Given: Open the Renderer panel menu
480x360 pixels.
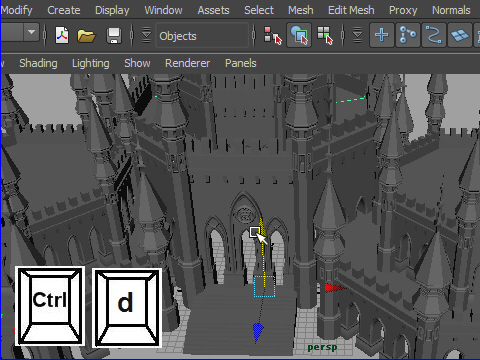Looking at the screenshot, I should coord(187,63).
